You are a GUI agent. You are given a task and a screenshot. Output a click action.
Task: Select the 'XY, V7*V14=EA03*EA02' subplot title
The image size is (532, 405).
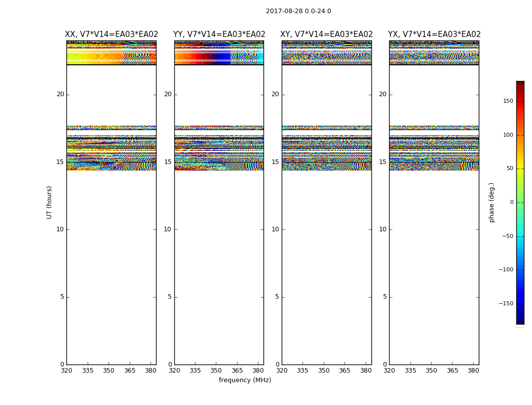click(326, 34)
